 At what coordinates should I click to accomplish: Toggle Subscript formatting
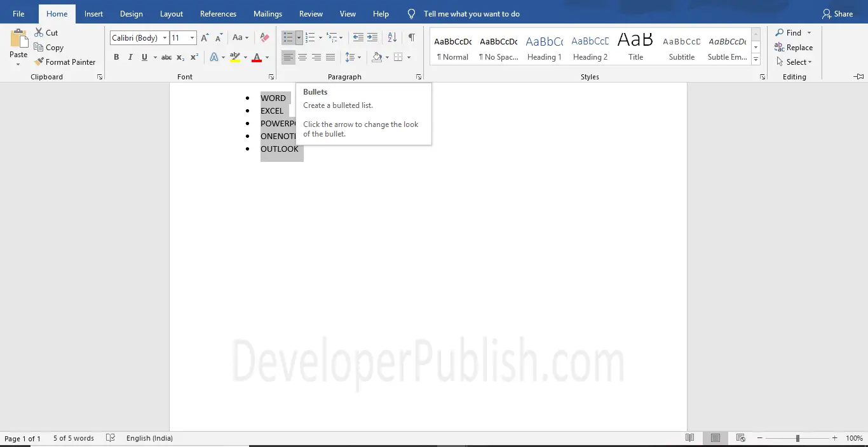180,57
